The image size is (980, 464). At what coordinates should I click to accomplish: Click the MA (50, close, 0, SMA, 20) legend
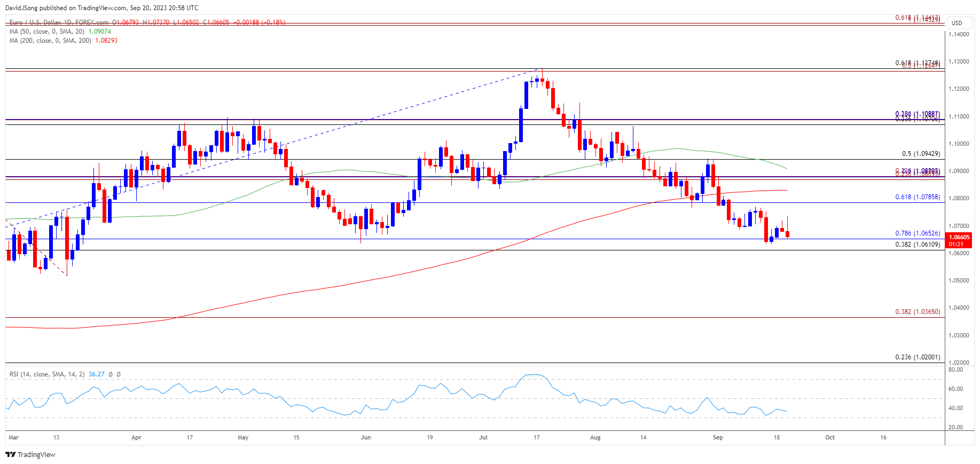tap(47, 32)
